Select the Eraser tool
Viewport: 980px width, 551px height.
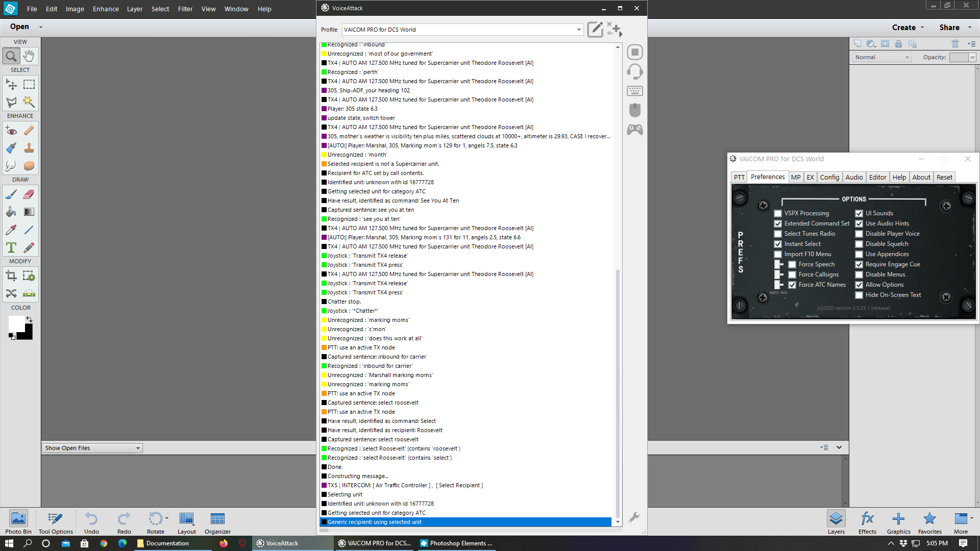point(29,194)
